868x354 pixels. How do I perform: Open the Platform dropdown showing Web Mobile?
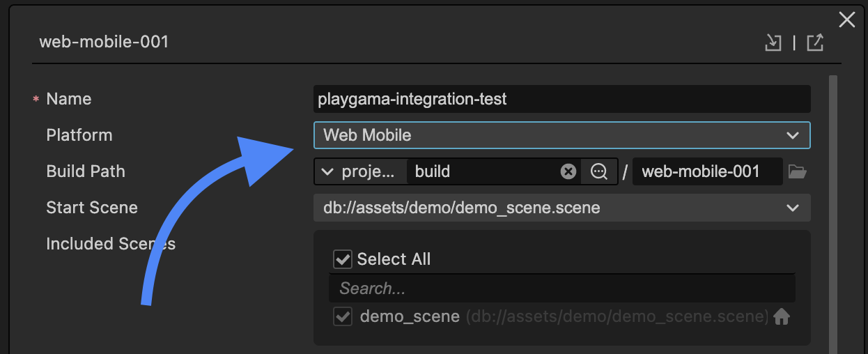coord(561,135)
